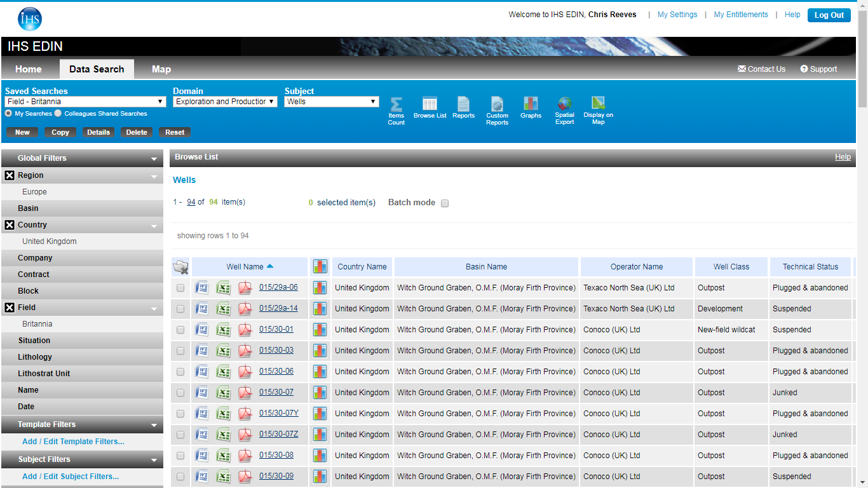Check the box for well 015/29a-06
This screenshot has height=488, width=868.
(x=180, y=288)
